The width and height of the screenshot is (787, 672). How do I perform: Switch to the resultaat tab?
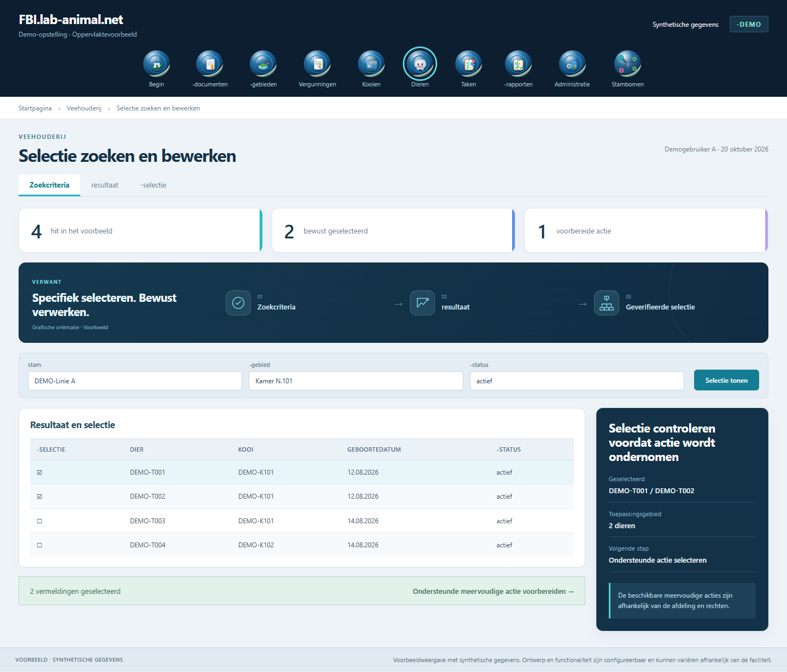[x=104, y=185]
